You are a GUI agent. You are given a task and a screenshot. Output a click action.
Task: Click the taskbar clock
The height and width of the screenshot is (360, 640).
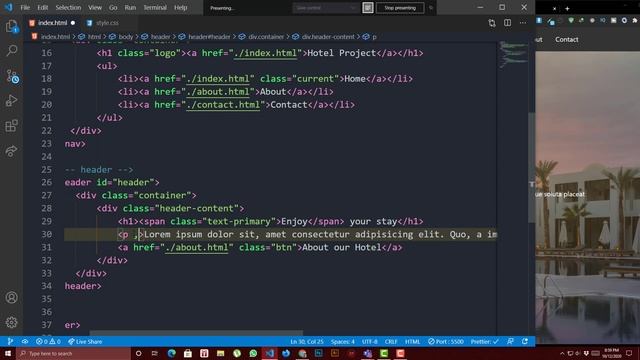[612, 353]
